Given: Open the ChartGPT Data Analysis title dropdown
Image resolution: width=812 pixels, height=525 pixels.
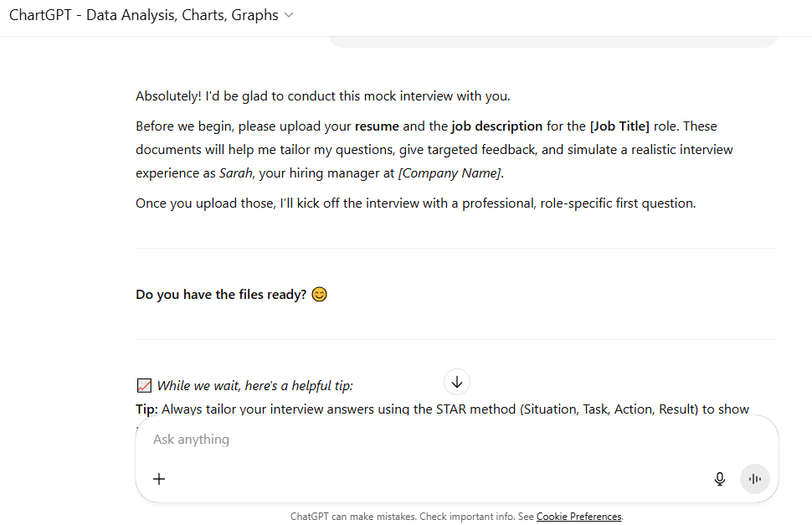Looking at the screenshot, I should click(152, 15).
